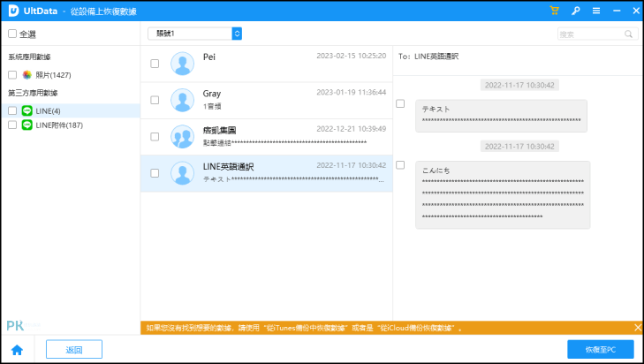This screenshot has width=644, height=364.
Task: Select the こんにち message checkbox
Action: click(400, 164)
